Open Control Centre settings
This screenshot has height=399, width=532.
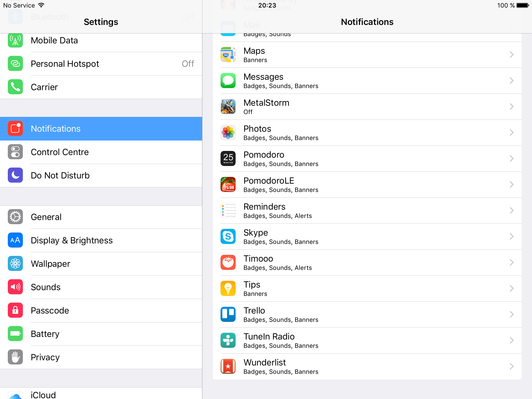pyautogui.click(x=101, y=152)
